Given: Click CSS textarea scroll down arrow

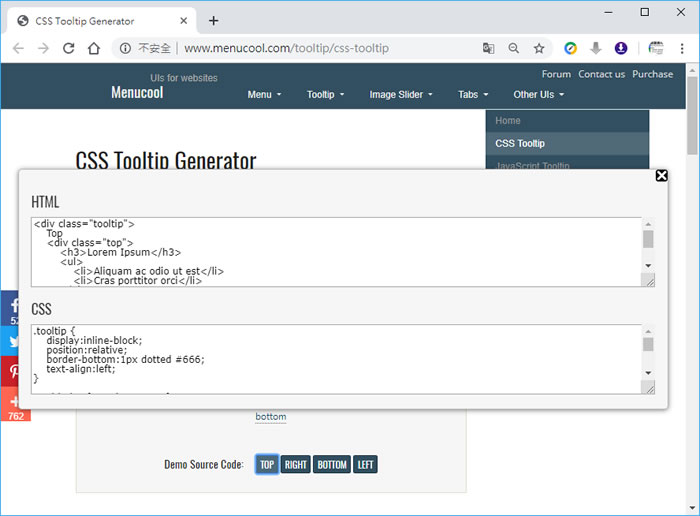Looking at the screenshot, I should point(648,373).
